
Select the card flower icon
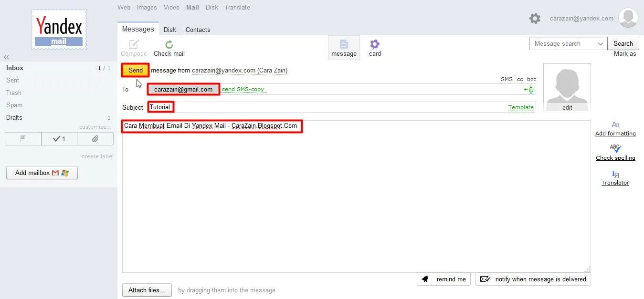click(375, 44)
